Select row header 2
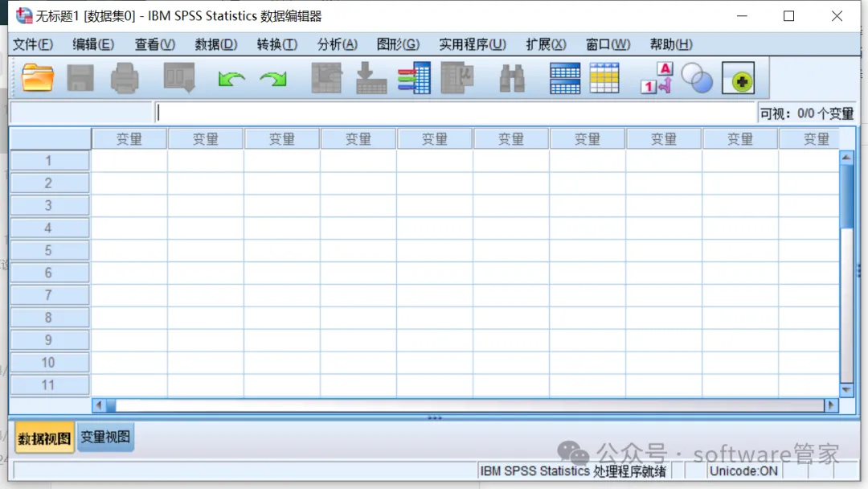This screenshot has height=489, width=868. (x=50, y=183)
